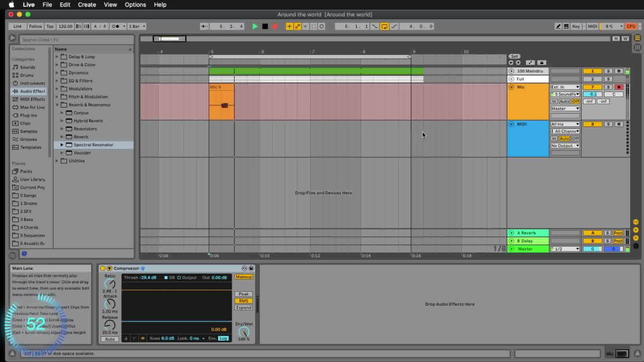This screenshot has height=362, width=644.
Task: Click the Follow playback arrow icon
Action: click(204, 26)
